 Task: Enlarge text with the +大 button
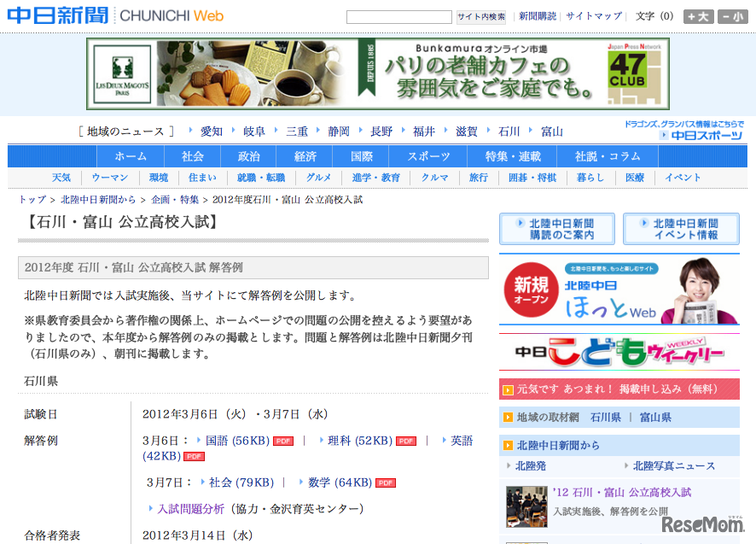click(x=697, y=15)
